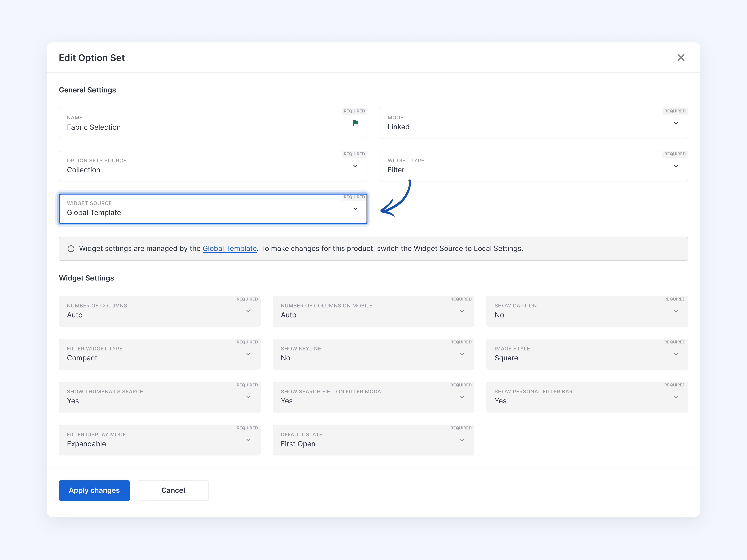Click the info icon in the widget settings notice
This screenshot has width=747, height=560.
(x=71, y=248)
